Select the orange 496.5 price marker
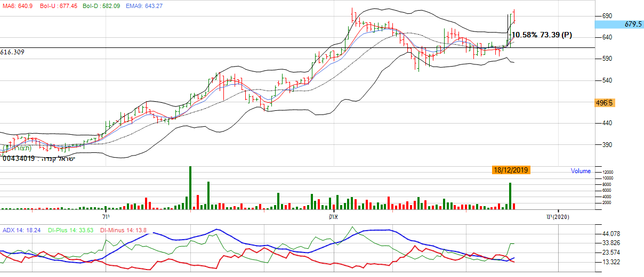The height and width of the screenshot is (277, 644). tap(605, 103)
